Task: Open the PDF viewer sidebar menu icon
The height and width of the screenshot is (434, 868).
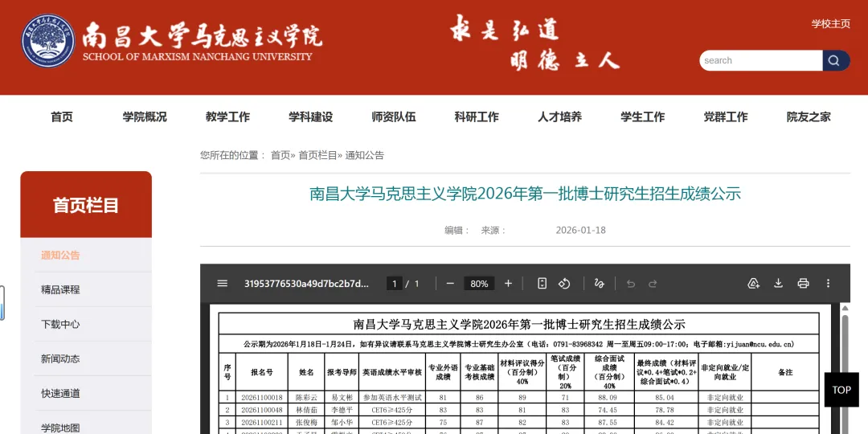Action: tap(223, 284)
